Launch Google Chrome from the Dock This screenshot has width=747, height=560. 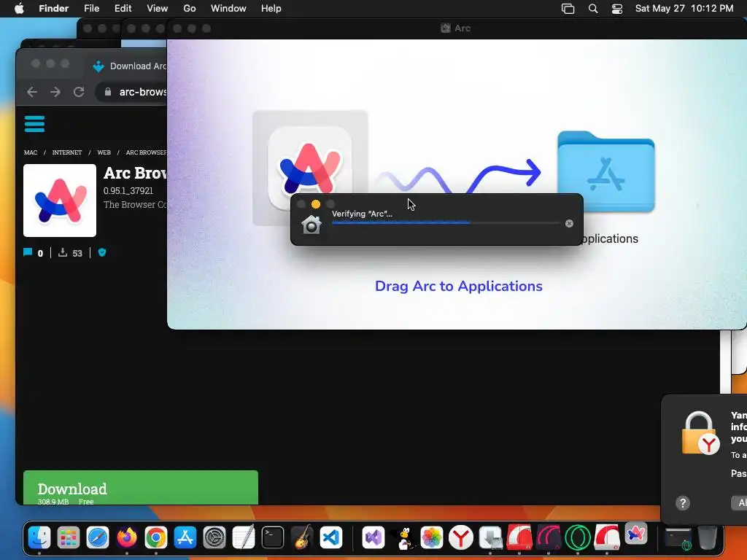156,537
